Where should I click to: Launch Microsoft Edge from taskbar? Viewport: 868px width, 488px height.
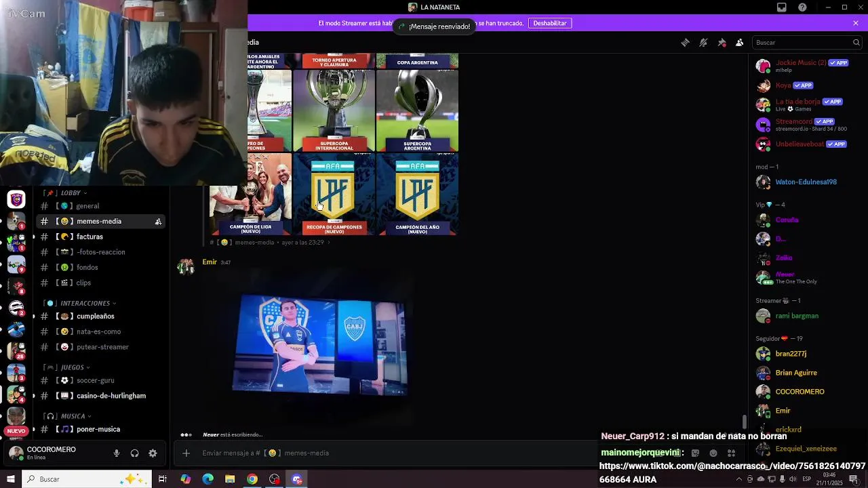tap(208, 479)
